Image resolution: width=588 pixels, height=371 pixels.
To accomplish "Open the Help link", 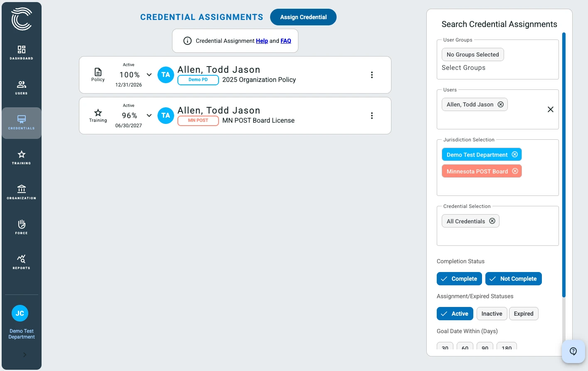I will (262, 41).
